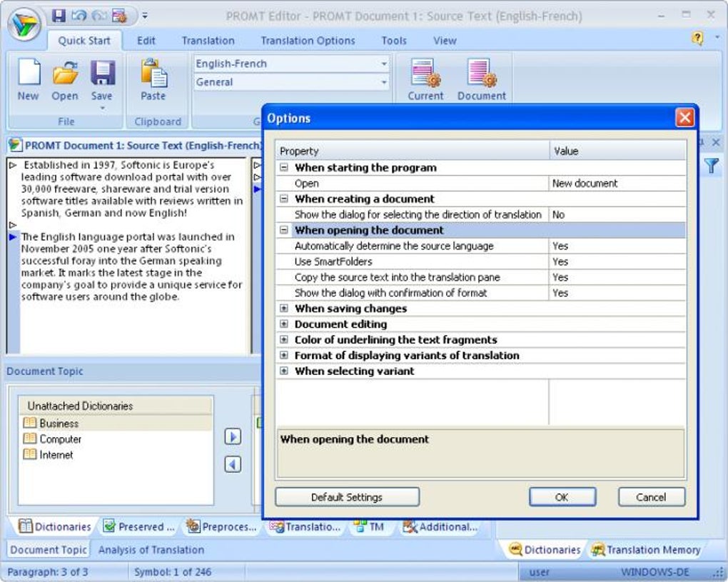
Task: Switch to the Preprocessor tab
Action: (x=221, y=527)
